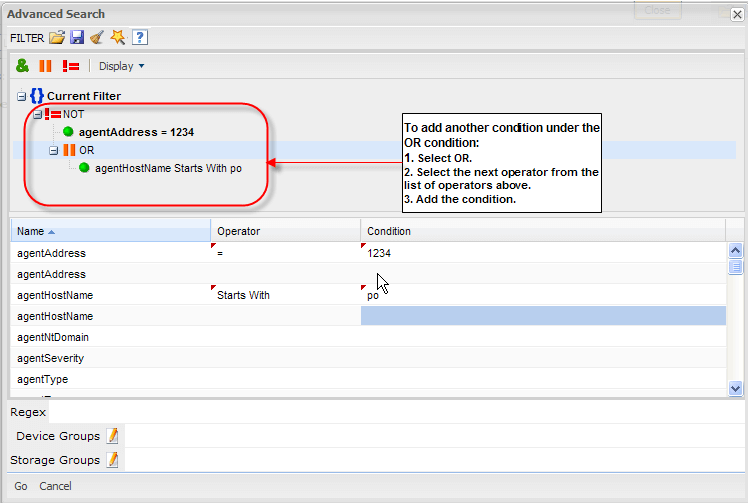Edit Storage Groups with pencil icon

(112, 460)
